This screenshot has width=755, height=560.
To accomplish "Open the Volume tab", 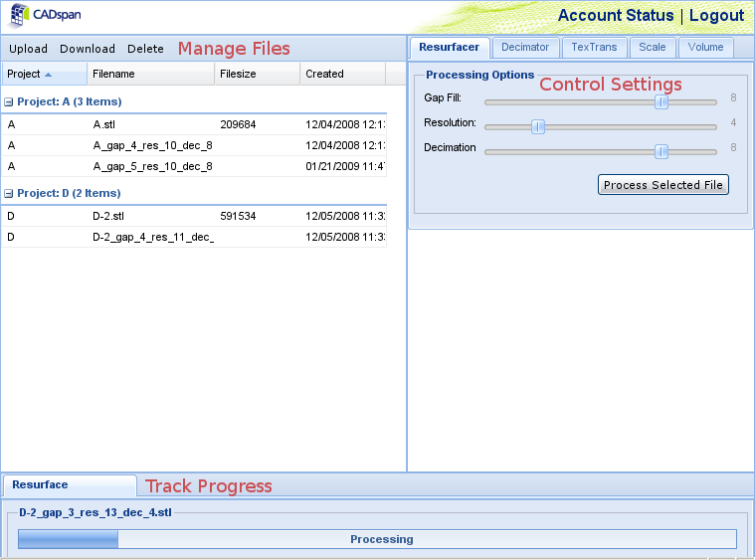I will 706,47.
